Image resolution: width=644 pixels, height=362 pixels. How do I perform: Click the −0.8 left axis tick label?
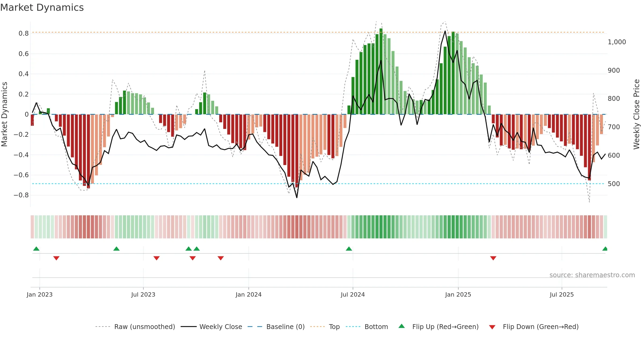[21, 195]
